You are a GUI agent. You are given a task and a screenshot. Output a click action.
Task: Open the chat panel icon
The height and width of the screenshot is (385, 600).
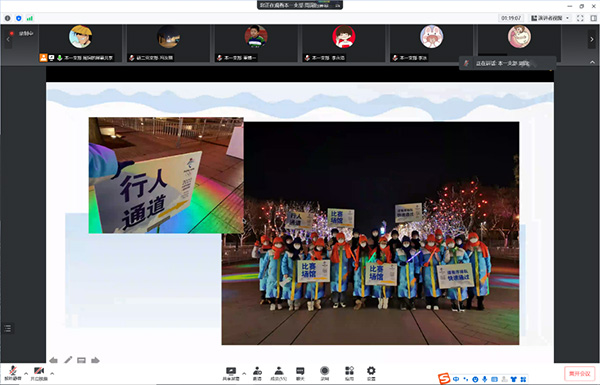point(300,373)
